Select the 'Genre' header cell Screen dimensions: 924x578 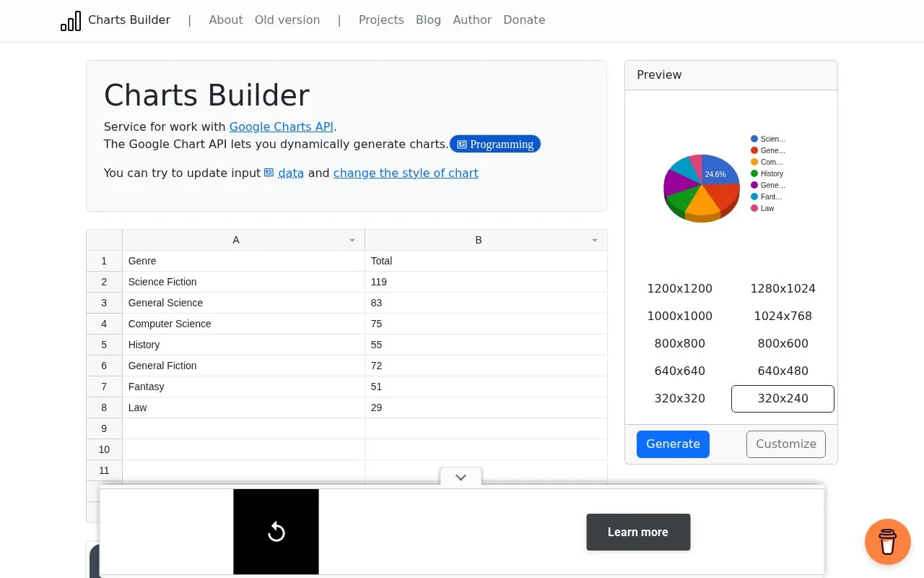243,261
